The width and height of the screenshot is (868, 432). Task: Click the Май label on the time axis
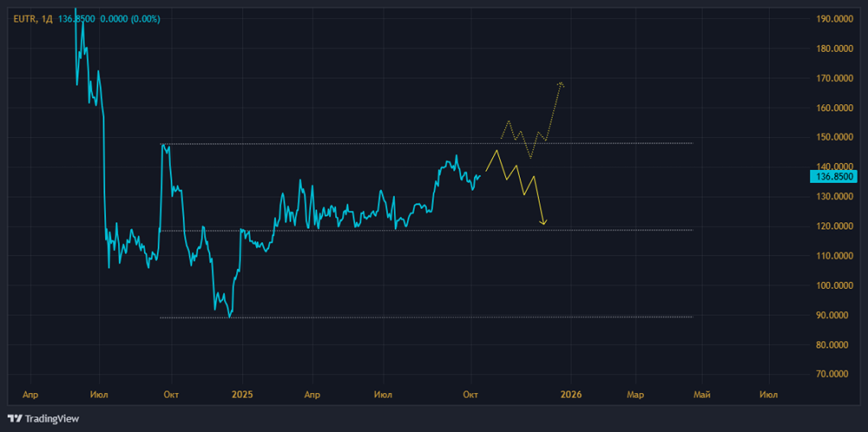point(702,395)
